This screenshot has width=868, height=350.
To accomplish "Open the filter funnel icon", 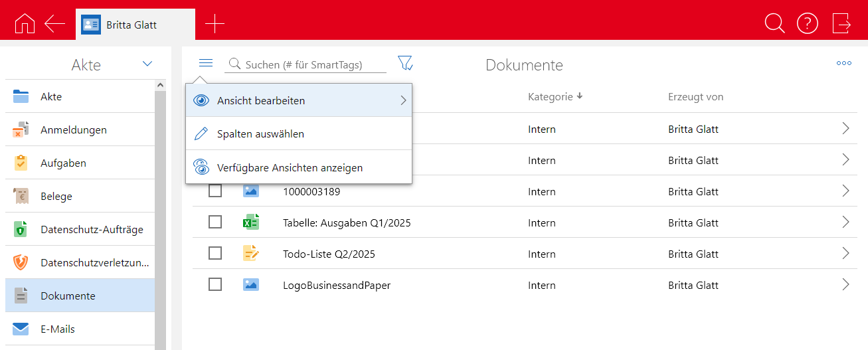I will (405, 64).
